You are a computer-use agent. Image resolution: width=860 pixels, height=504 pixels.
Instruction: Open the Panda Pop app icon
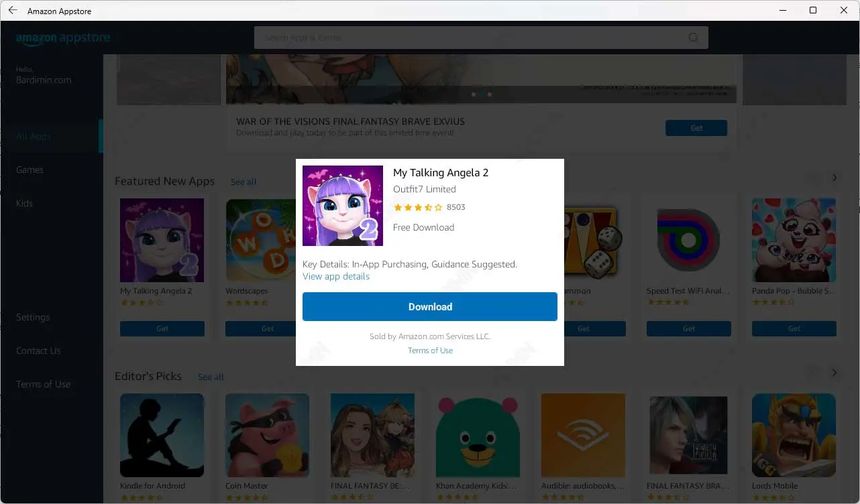[794, 240]
